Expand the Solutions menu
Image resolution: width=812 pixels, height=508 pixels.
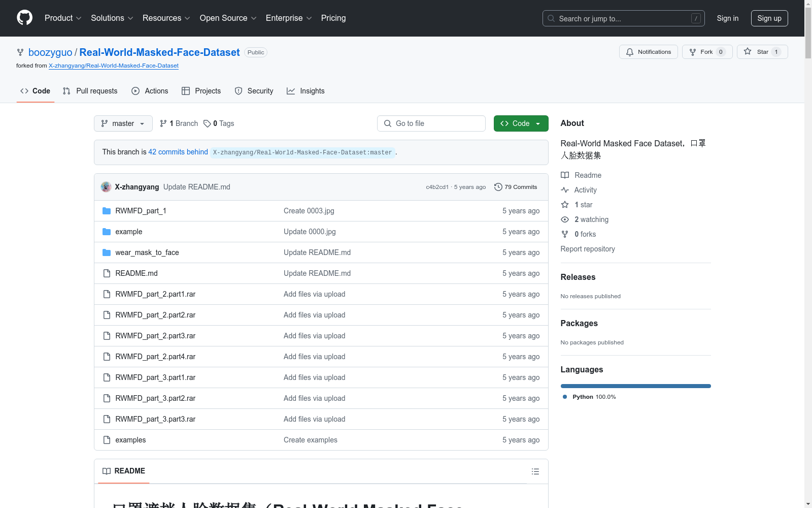tap(112, 18)
